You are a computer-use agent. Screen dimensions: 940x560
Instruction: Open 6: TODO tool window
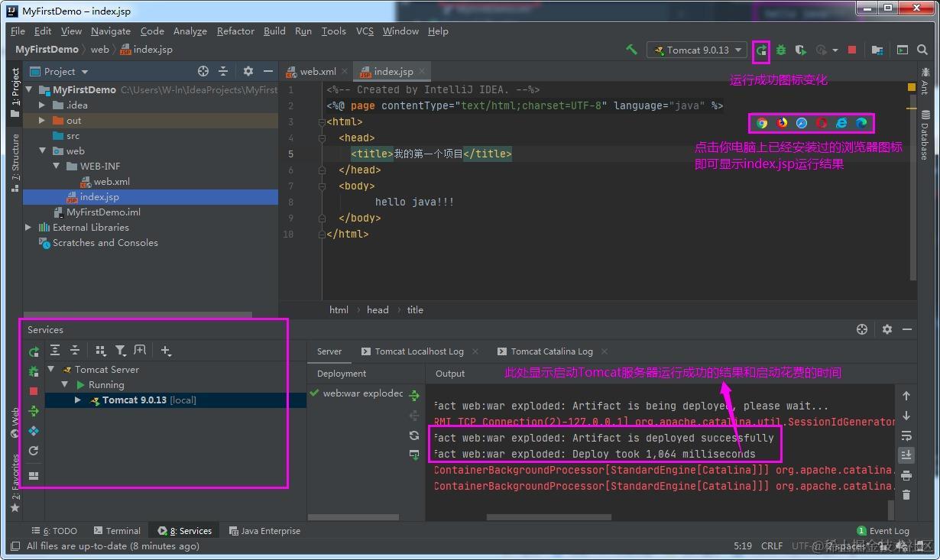[54, 530]
